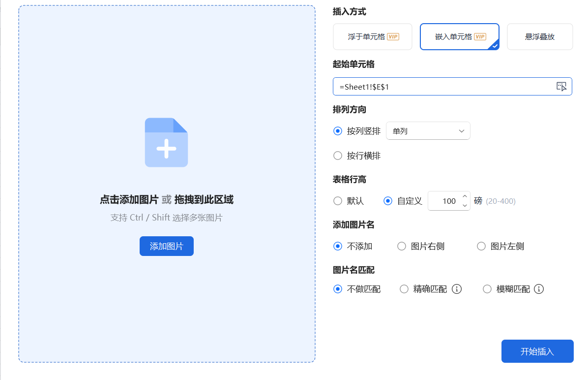This screenshot has height=380, width=588.
Task: Switch to 浮于单元格 insert mode
Action: (x=372, y=37)
